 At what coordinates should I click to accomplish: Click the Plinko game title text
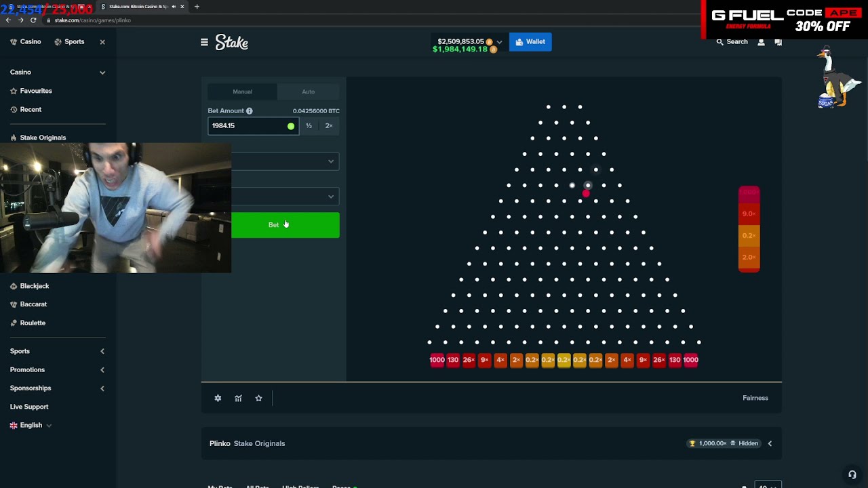click(220, 443)
